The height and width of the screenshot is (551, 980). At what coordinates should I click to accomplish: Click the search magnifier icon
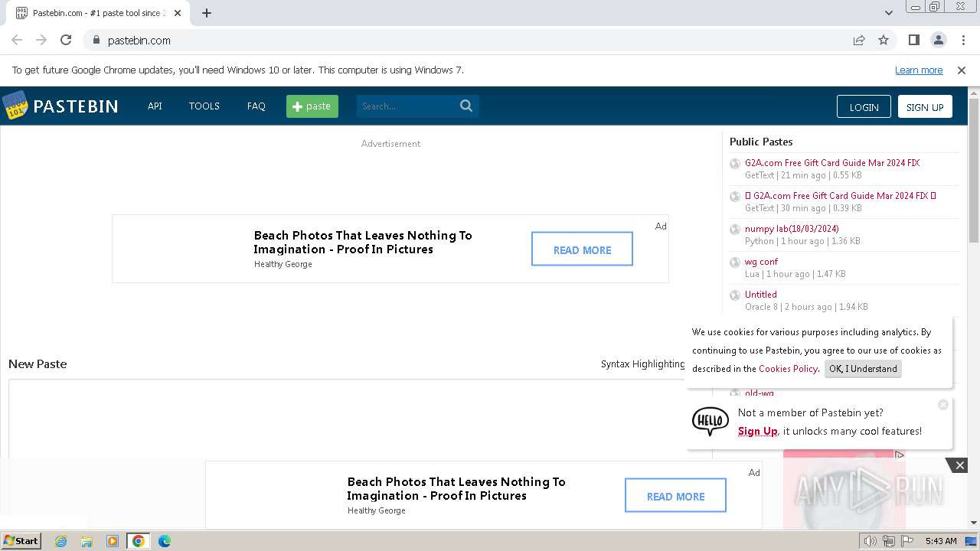[466, 106]
